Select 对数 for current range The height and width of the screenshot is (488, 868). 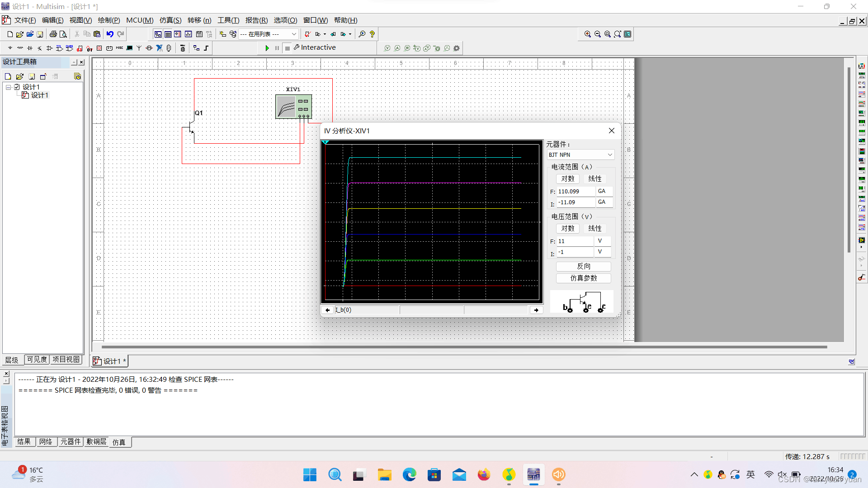(567, 179)
